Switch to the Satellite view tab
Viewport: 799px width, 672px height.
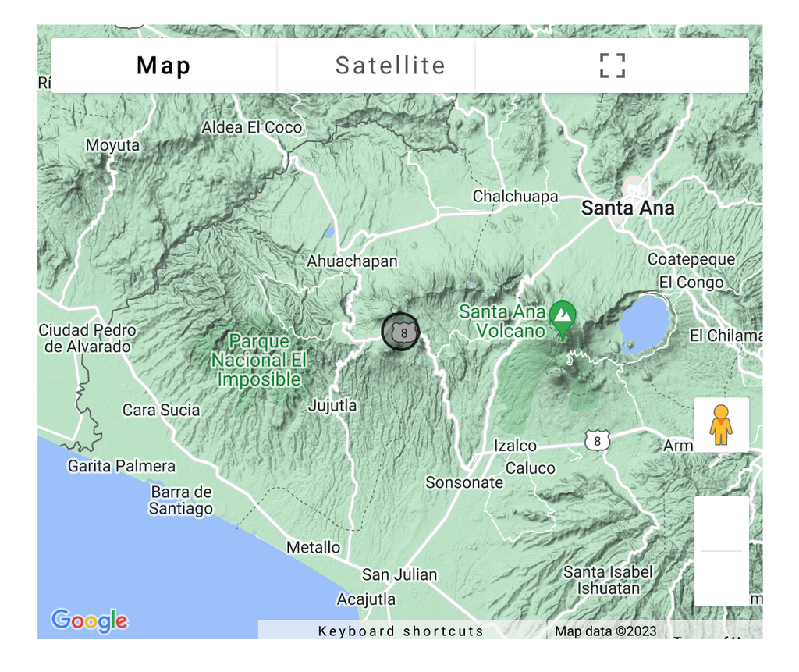(390, 66)
